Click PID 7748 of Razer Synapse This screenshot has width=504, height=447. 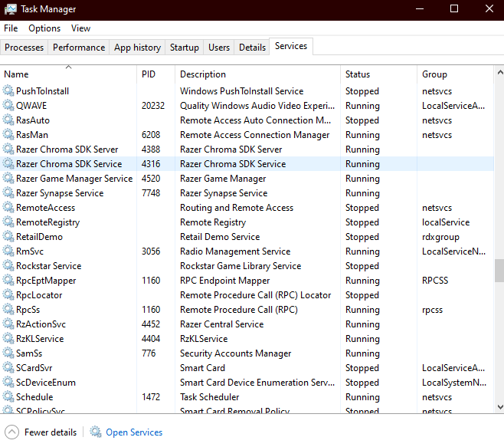coord(151,193)
